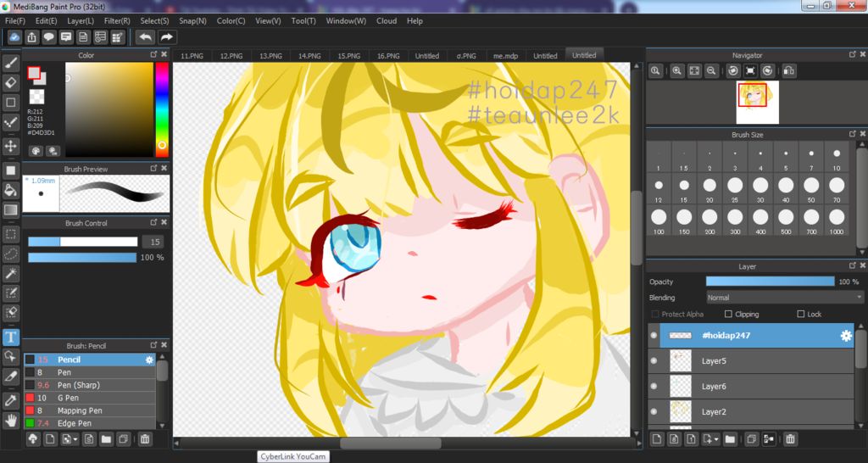868x463 pixels.
Task: Zoom in using Navigator plus magnifier
Action: click(x=676, y=71)
